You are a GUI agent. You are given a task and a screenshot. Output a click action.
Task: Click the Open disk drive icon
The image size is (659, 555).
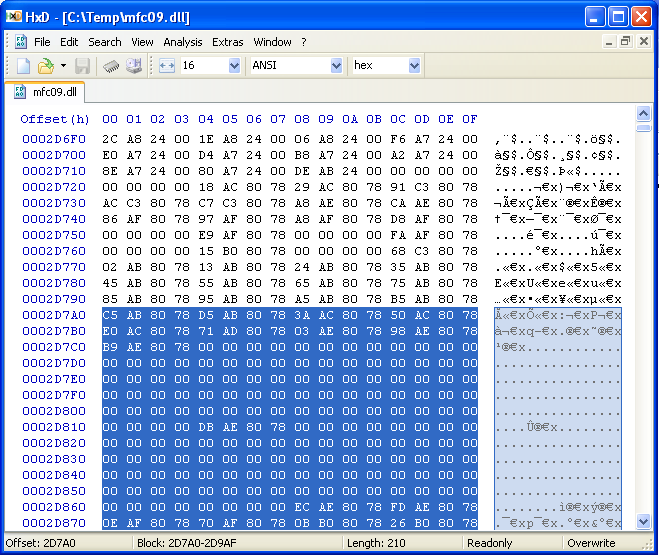(133, 66)
